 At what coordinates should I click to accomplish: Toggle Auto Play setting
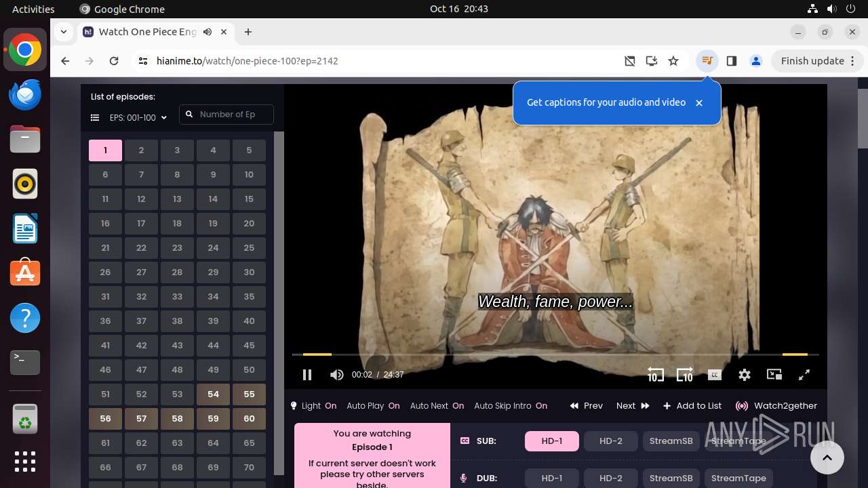(x=373, y=406)
